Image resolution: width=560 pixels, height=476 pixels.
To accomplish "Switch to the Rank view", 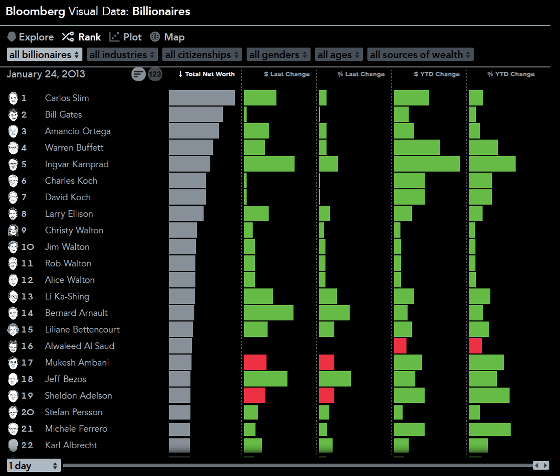I will 81,37.
